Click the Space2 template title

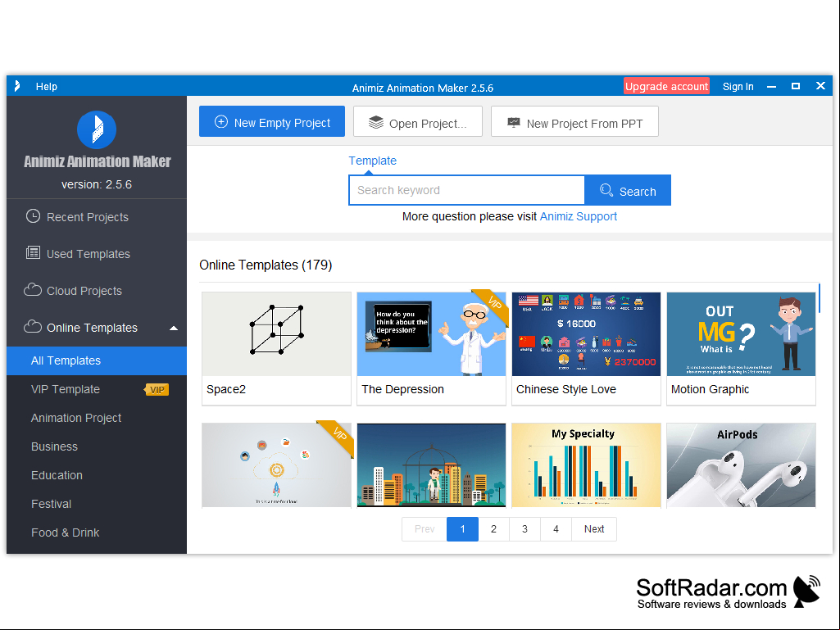226,389
